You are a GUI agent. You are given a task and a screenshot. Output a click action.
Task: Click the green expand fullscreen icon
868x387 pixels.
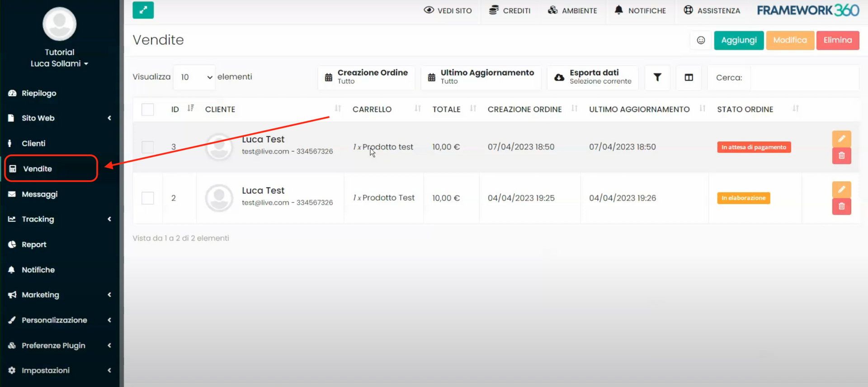click(x=143, y=10)
